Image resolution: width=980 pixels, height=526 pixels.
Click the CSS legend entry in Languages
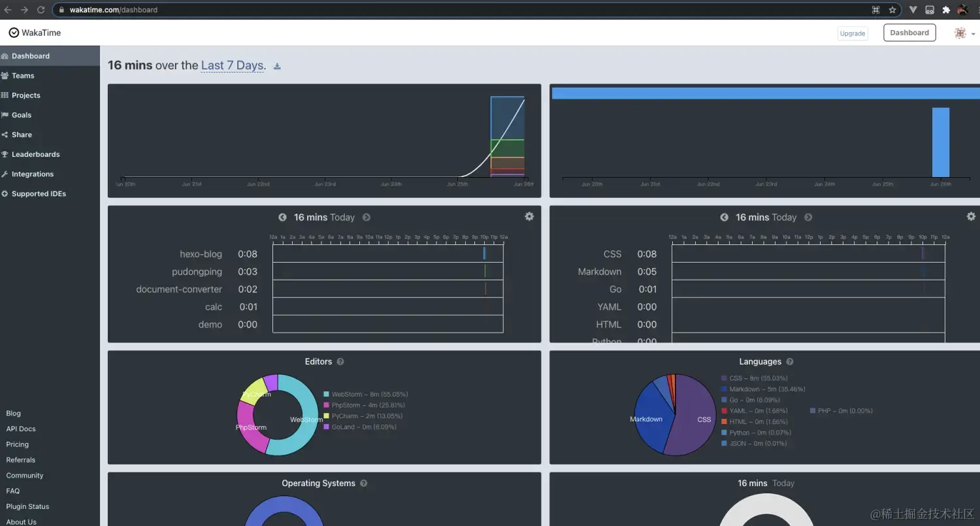coord(755,378)
